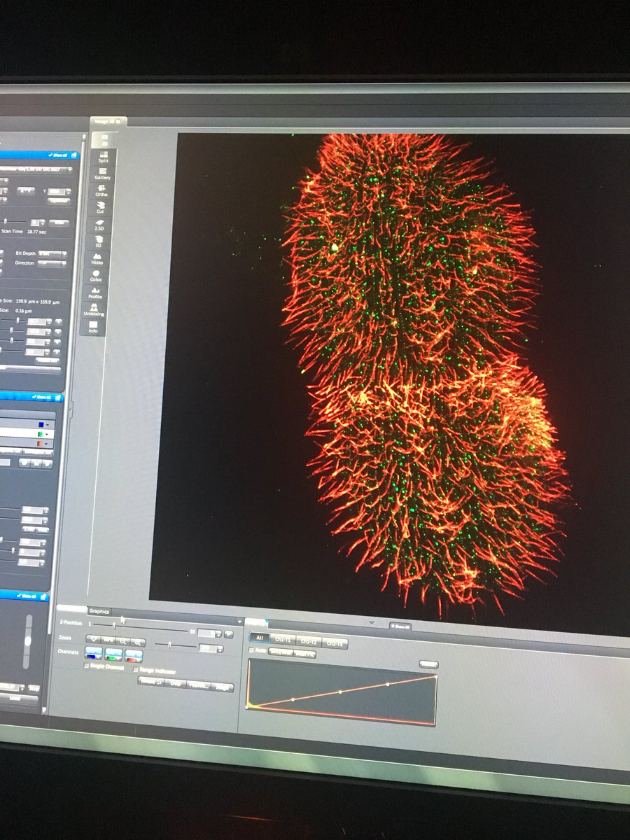The image size is (630, 840).
Task: Click the zoom fit-to-window icon
Action: coord(94,640)
